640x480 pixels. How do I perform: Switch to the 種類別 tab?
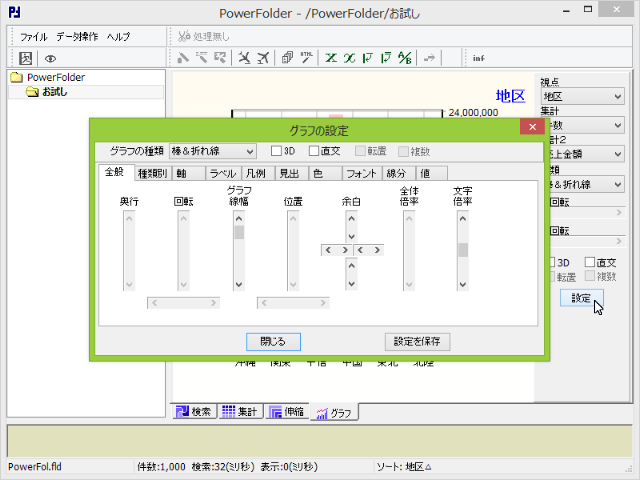pyautogui.click(x=153, y=173)
